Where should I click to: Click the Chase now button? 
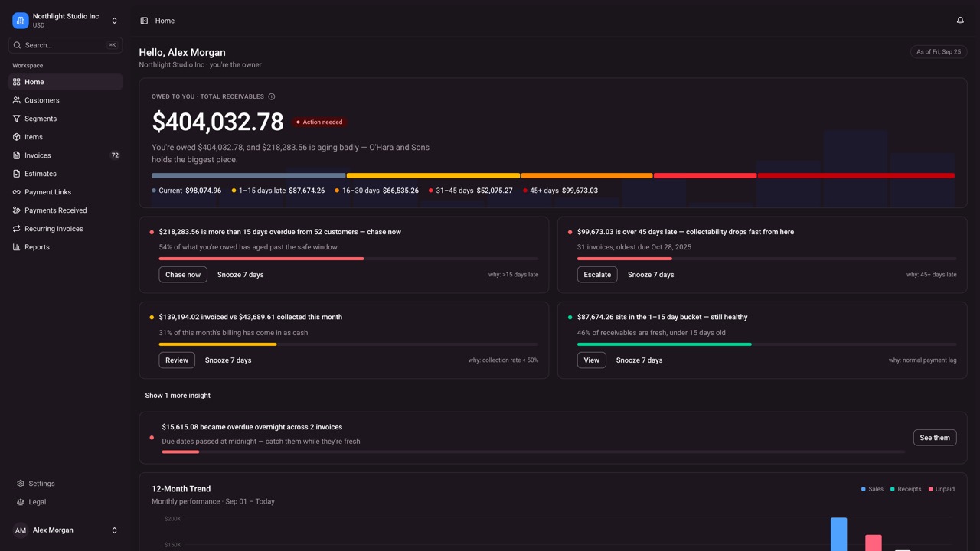[x=183, y=275]
